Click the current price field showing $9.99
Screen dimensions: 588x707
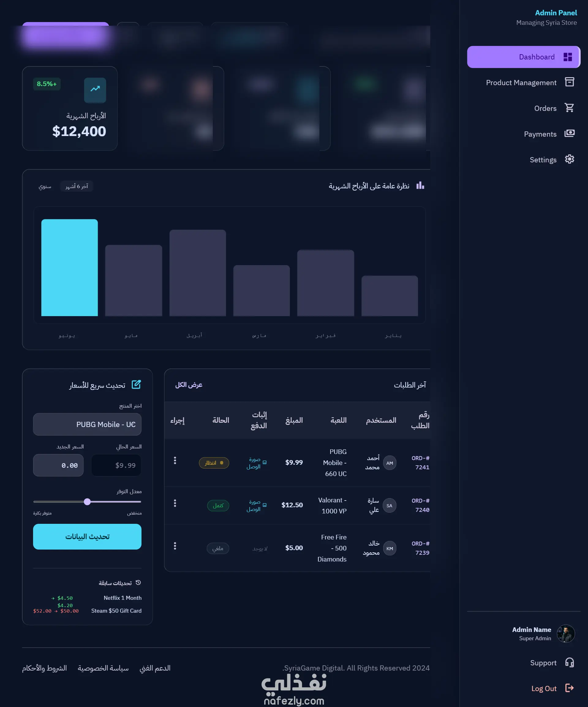(x=116, y=465)
